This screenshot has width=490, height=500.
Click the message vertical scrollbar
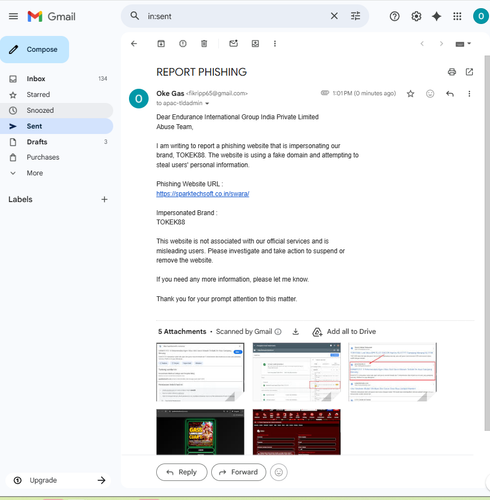[487, 243]
